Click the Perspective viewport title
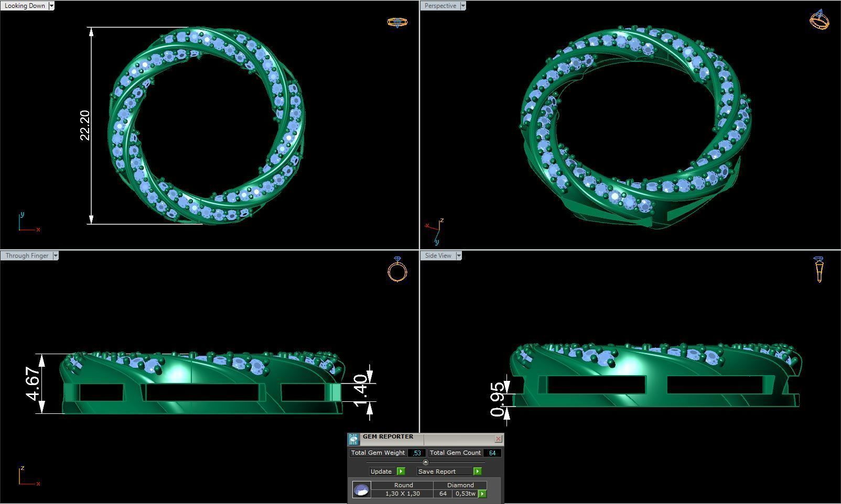The image size is (841, 504). [x=440, y=6]
